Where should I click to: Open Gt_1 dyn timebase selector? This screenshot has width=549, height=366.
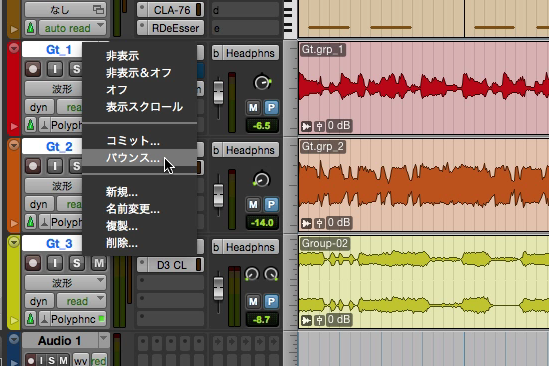39,107
